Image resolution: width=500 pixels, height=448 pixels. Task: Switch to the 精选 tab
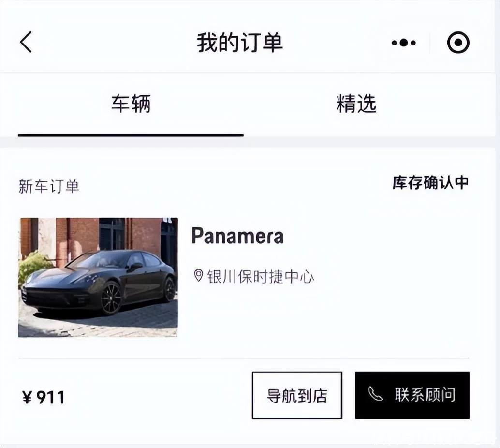coord(356,104)
